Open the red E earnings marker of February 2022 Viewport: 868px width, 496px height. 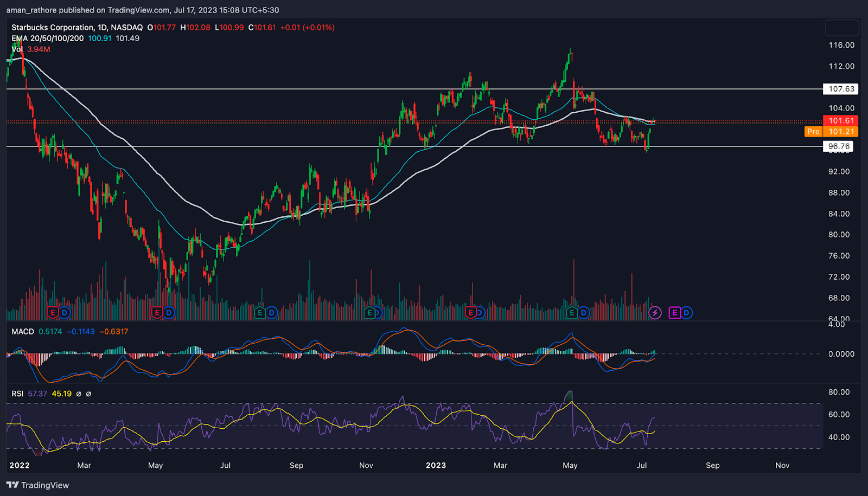tap(53, 313)
